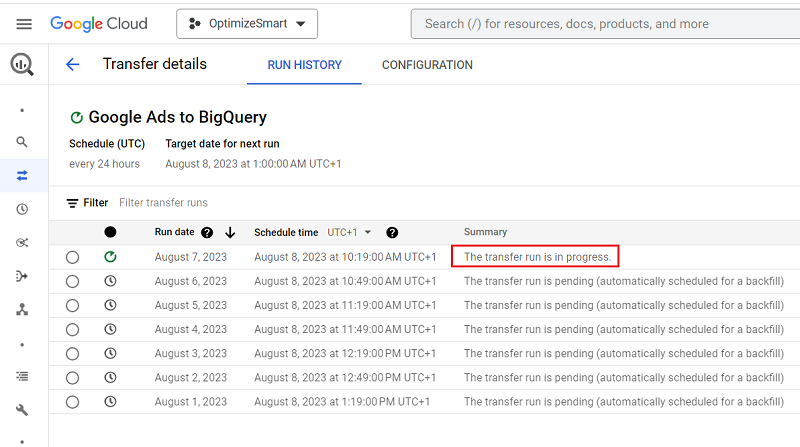This screenshot has width=800, height=447.
Task: Click schedule time 'August 8, 2023 at 11:19:00 AM UTC+1'
Action: coord(345,305)
